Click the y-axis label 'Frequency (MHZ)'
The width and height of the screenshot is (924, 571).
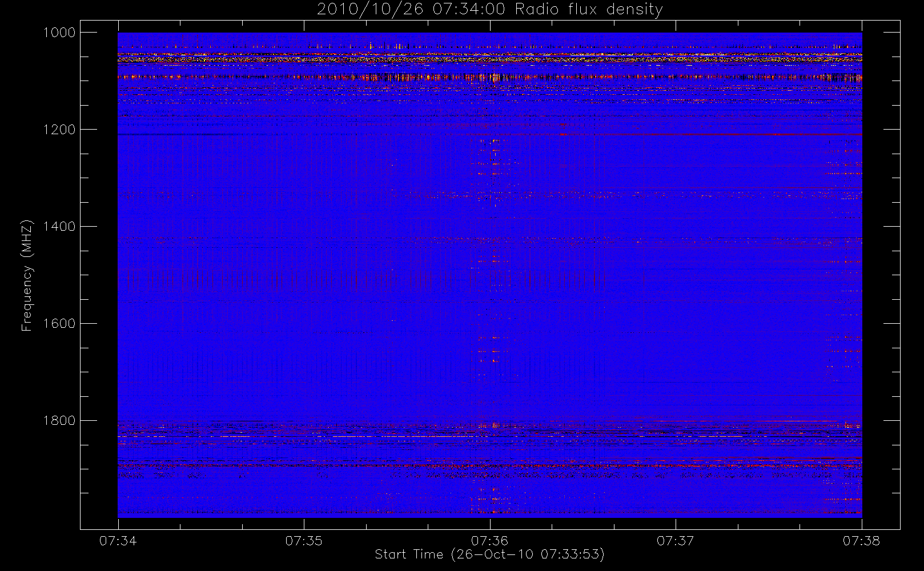point(26,275)
